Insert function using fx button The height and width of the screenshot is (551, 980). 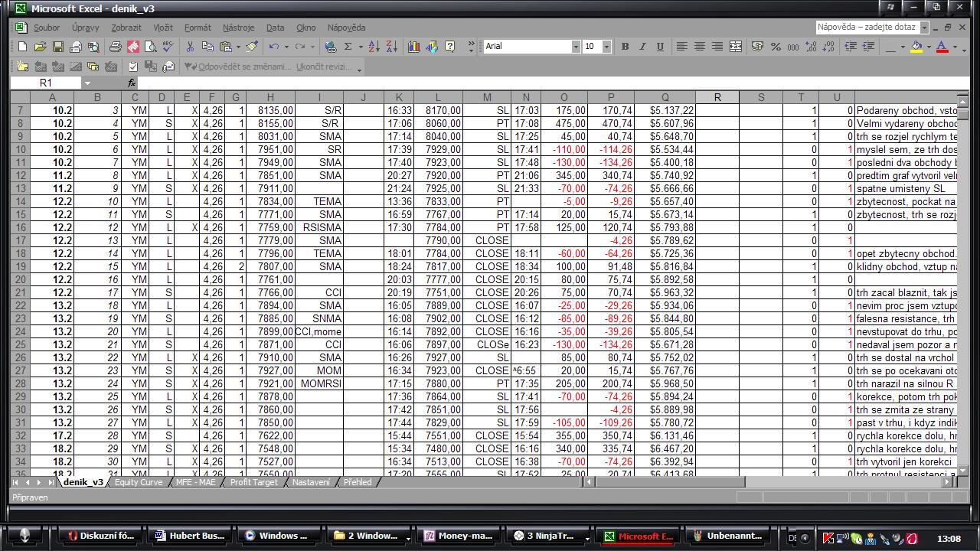132,83
